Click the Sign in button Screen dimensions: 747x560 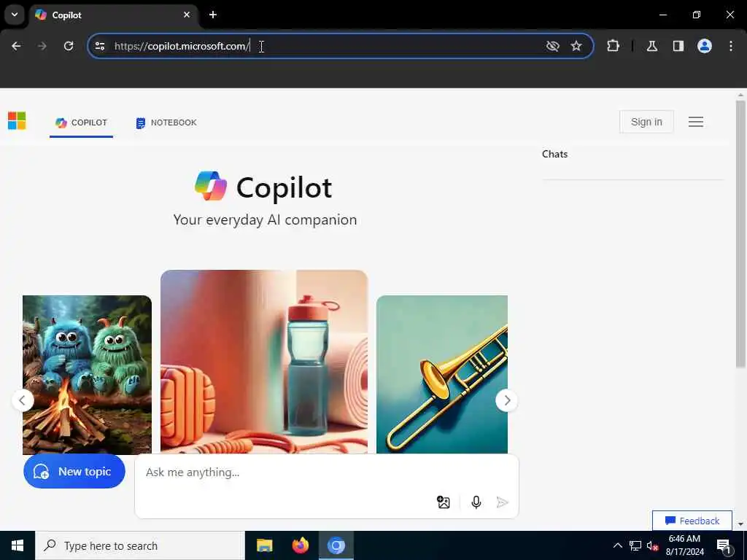(x=646, y=122)
